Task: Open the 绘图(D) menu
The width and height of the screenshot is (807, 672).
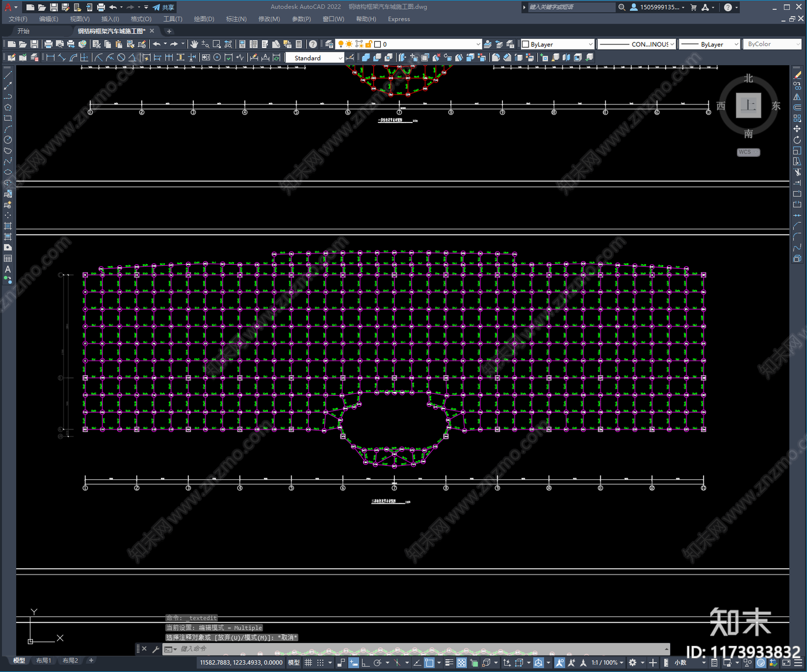Action: click(x=204, y=19)
